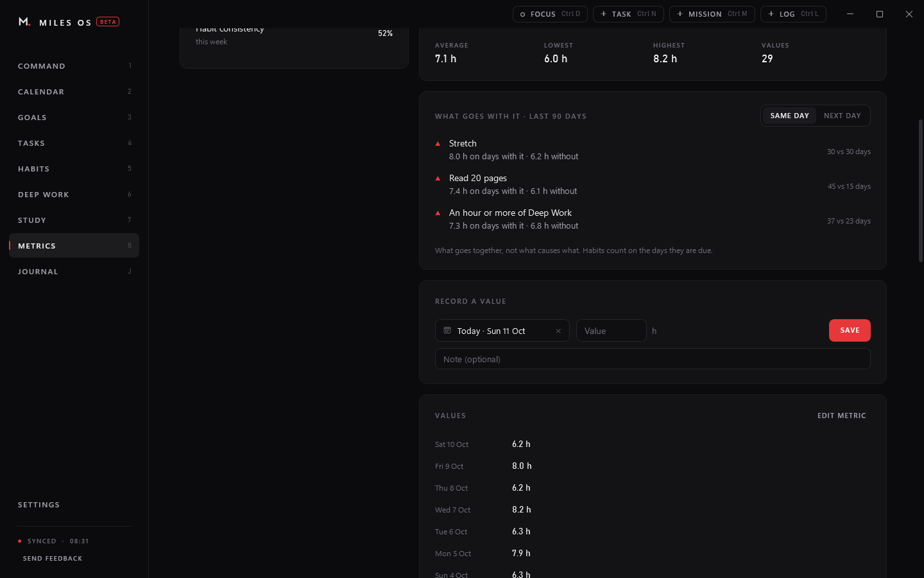
Task: Clear the selected date with the x icon
Action: point(558,331)
